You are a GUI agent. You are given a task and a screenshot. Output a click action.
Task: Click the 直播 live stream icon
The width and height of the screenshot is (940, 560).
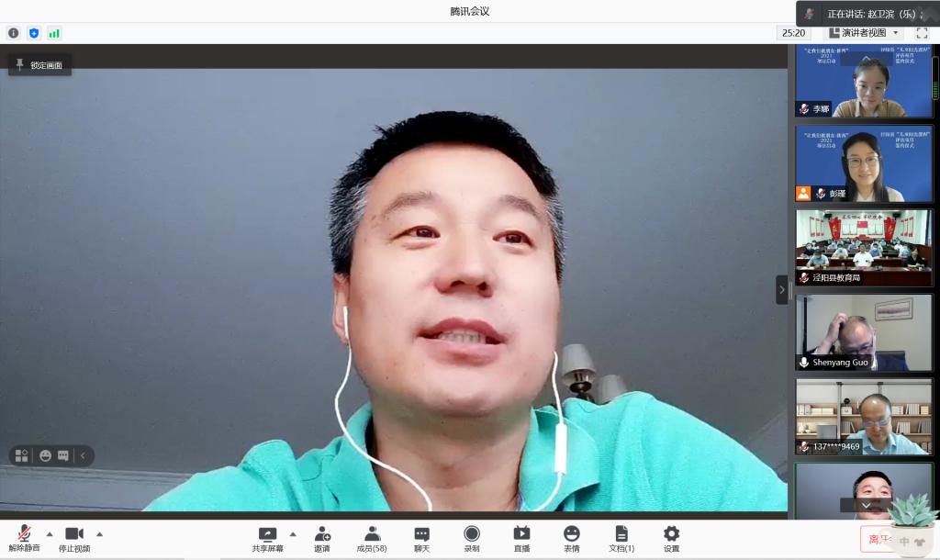(x=521, y=538)
